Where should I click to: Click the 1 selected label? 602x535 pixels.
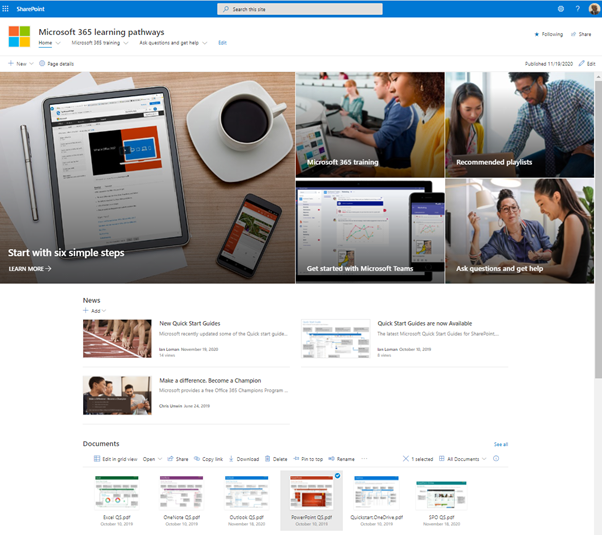[422, 459]
